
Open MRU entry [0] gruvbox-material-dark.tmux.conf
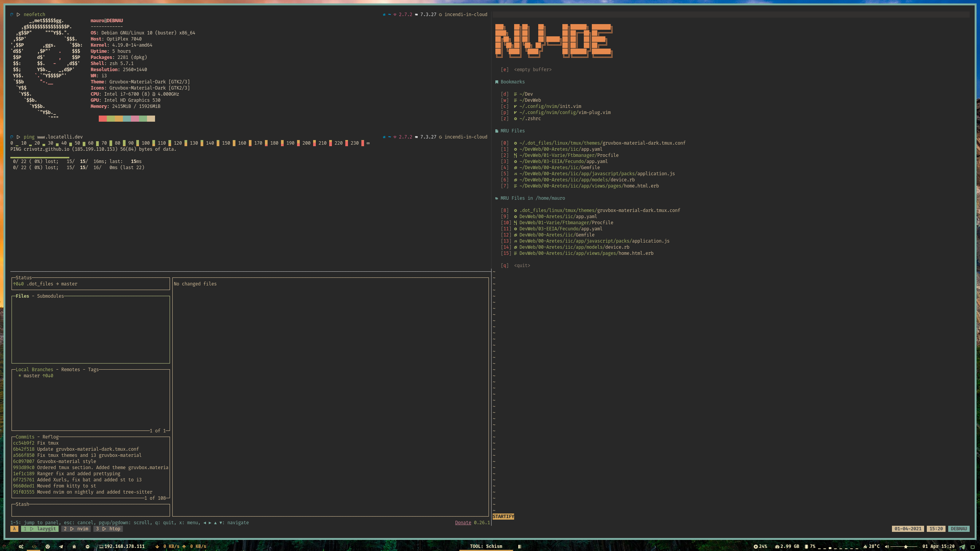tap(593, 143)
